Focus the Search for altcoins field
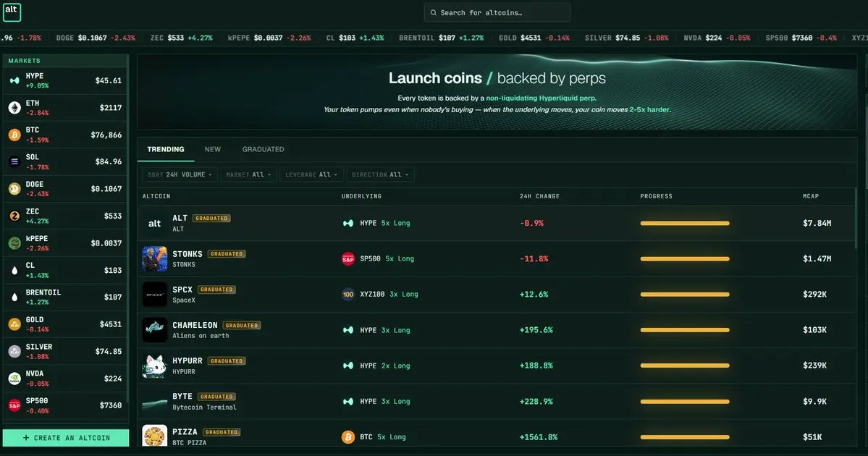The height and width of the screenshot is (456, 868). click(497, 12)
